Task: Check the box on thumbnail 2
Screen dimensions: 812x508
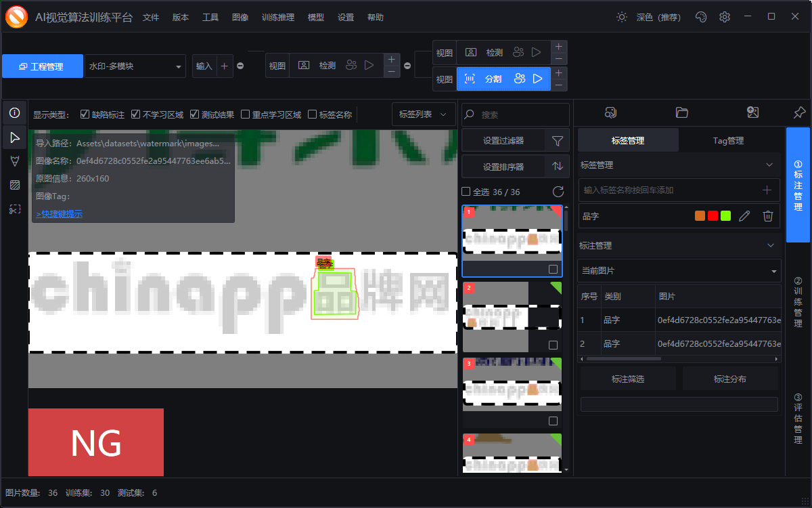Action: pyautogui.click(x=553, y=345)
